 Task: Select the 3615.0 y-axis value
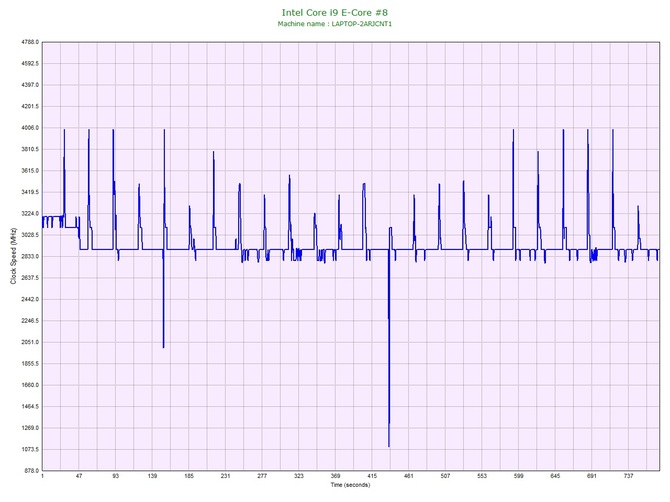click(30, 171)
